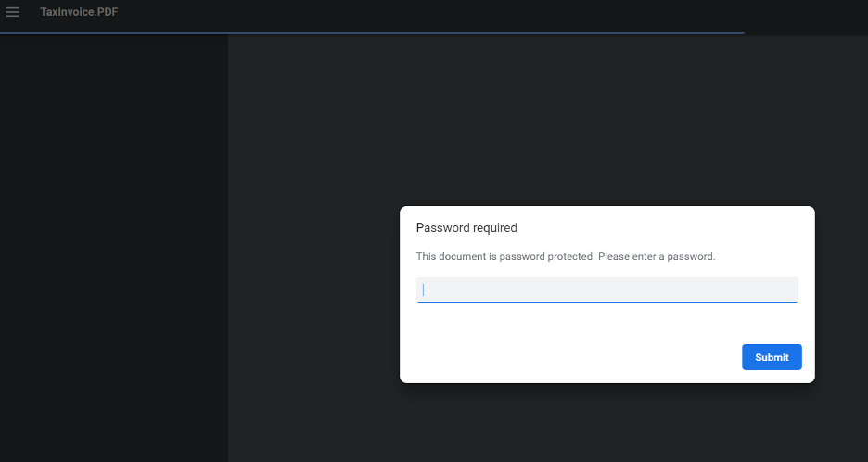Viewport: 868px width, 462px height.
Task: Click the blue underline of the password field
Action: pyautogui.click(x=606, y=302)
